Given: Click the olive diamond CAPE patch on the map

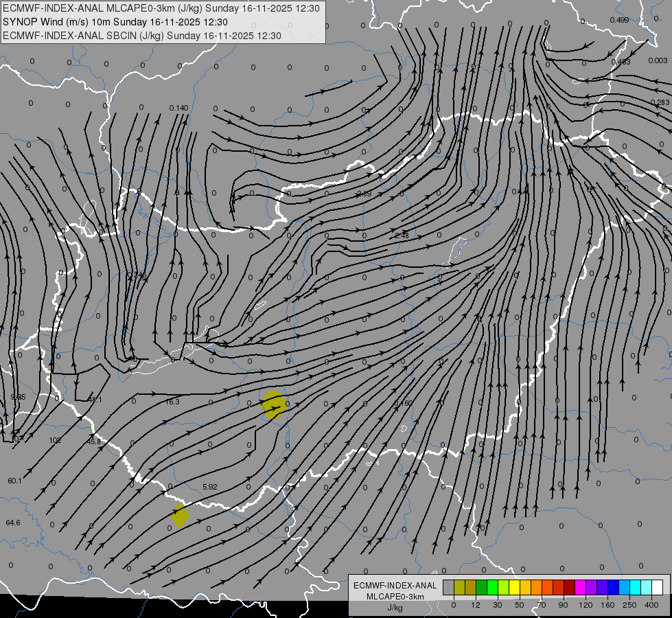Looking at the screenshot, I should pos(180,515).
